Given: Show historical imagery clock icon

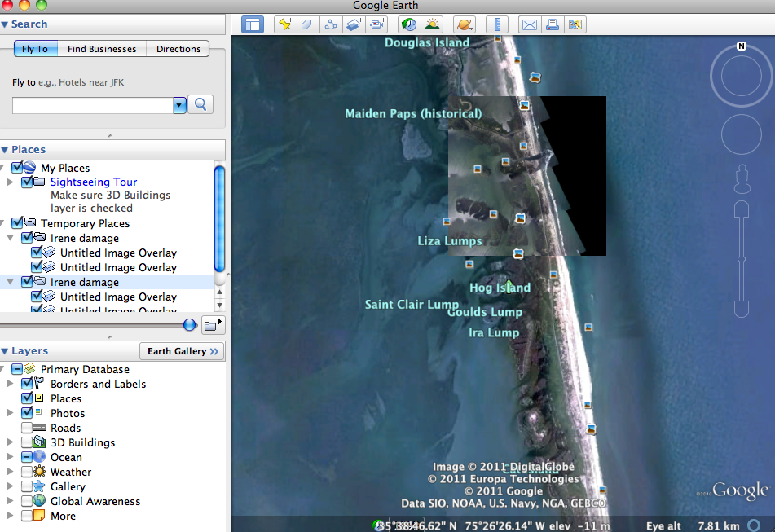Looking at the screenshot, I should [409, 24].
